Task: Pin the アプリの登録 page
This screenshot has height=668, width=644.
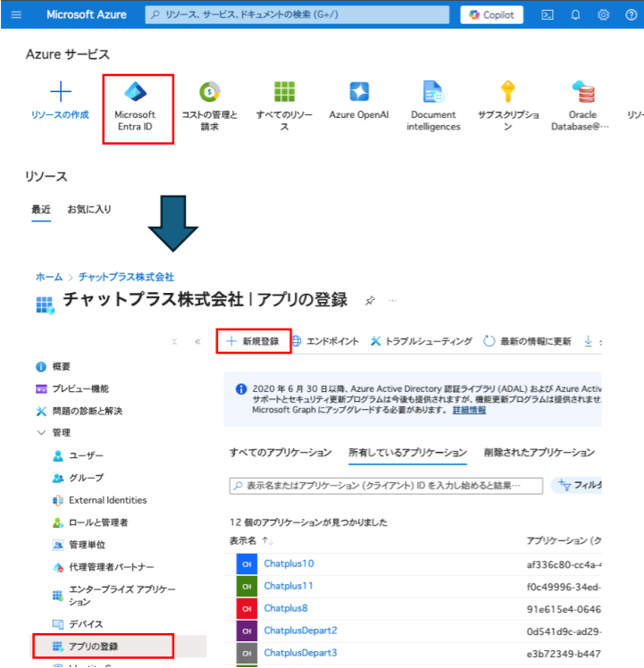Action: 370,301
